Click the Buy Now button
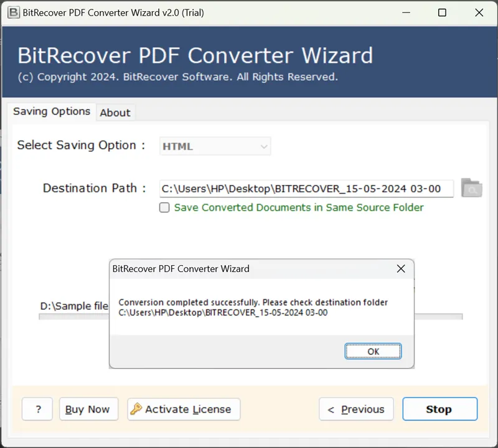This screenshot has width=498, height=448. coord(87,409)
